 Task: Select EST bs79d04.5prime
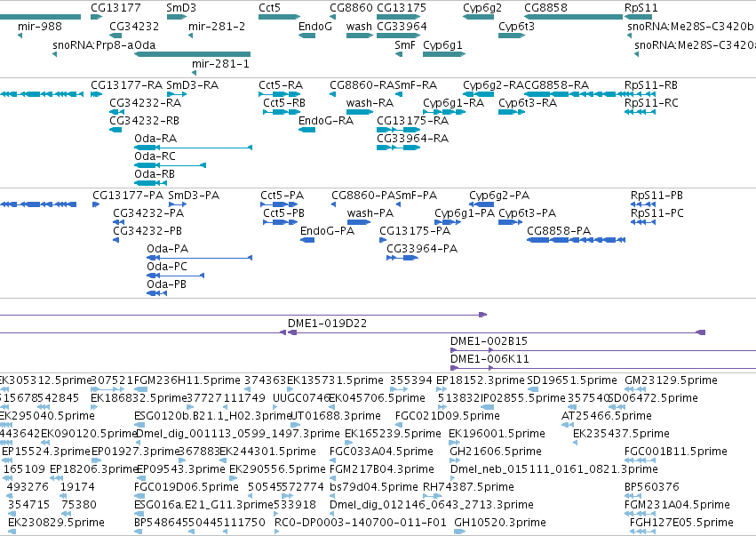click(x=374, y=487)
